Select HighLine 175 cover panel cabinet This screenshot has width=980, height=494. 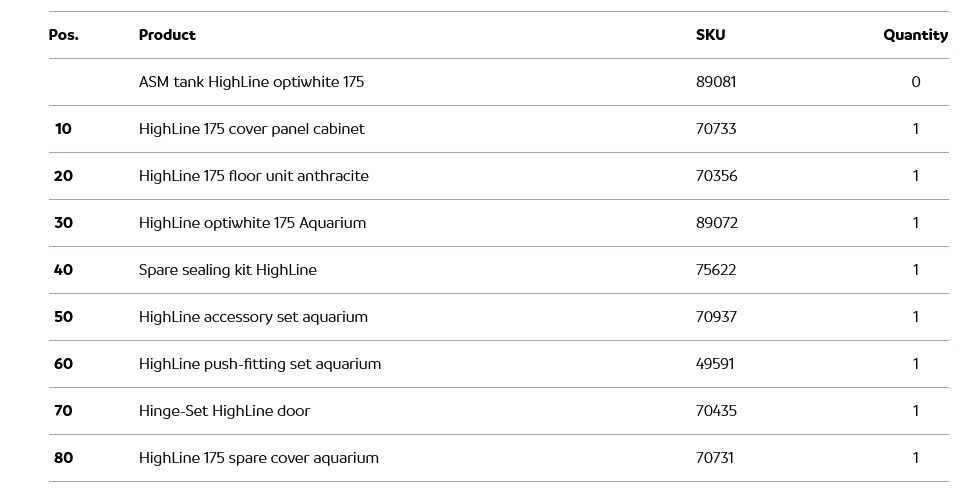tap(251, 129)
